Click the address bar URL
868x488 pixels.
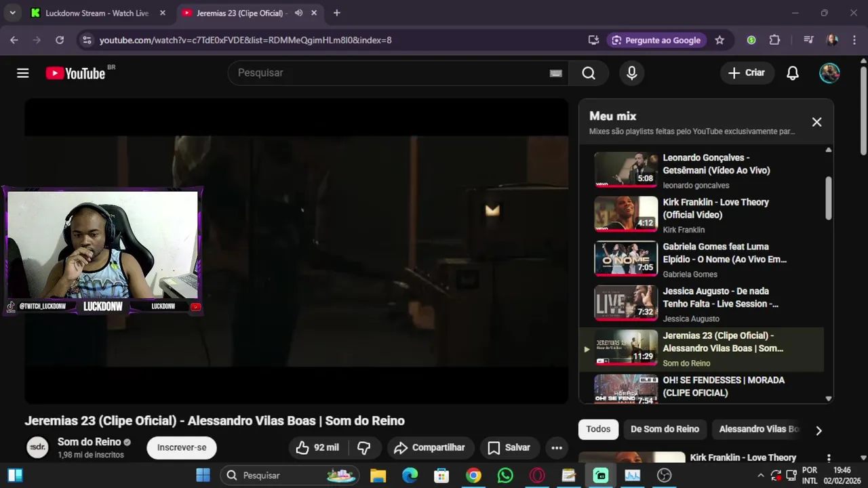pos(245,40)
